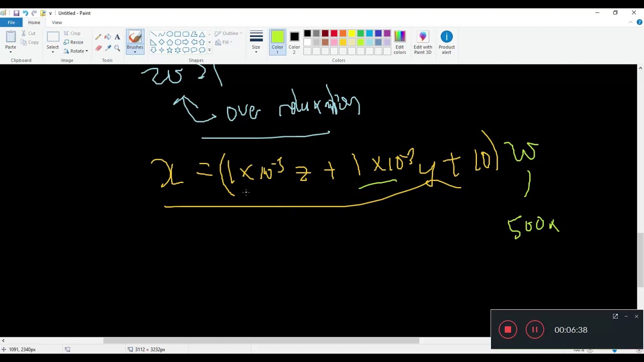Image resolution: width=644 pixels, height=362 pixels.
Task: Switch to the Home tab
Action: point(34,23)
